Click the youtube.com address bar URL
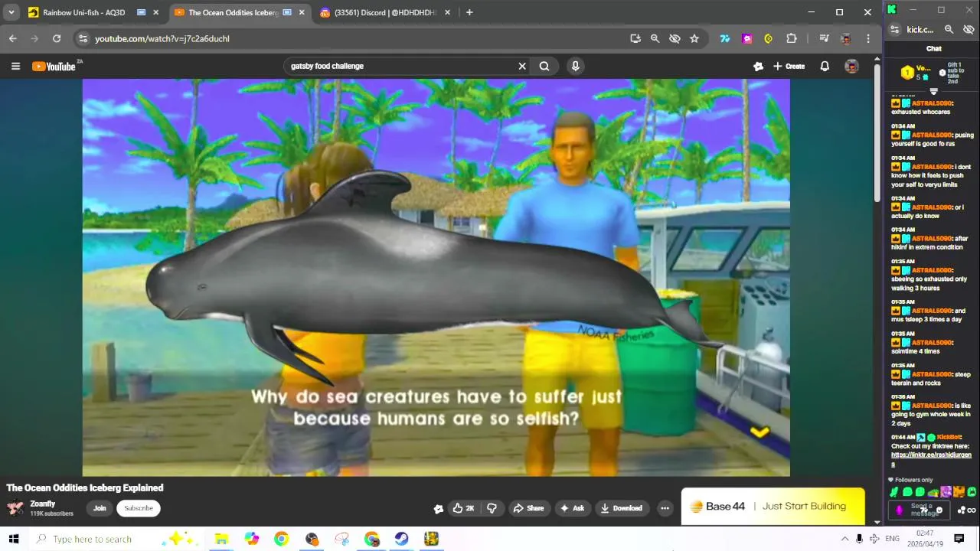This screenshot has height=551, width=980. point(162,38)
